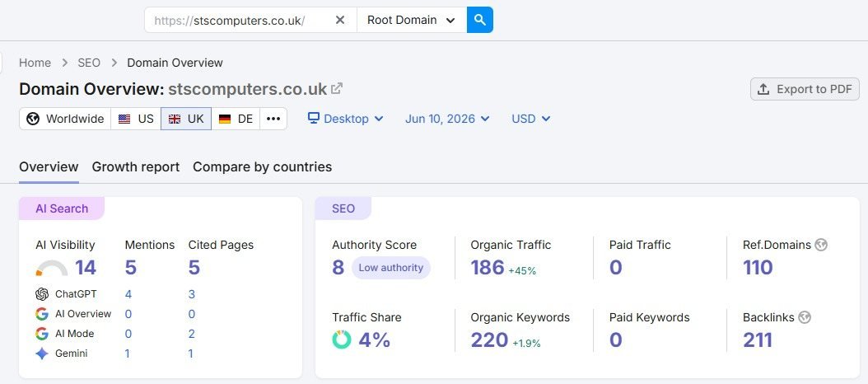The image size is (868, 384).
Task: Click the SEO section label
Action: click(343, 209)
